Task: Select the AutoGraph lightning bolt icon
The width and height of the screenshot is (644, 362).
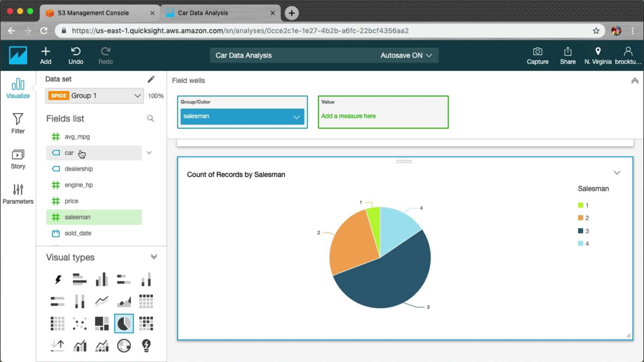Action: (58, 280)
